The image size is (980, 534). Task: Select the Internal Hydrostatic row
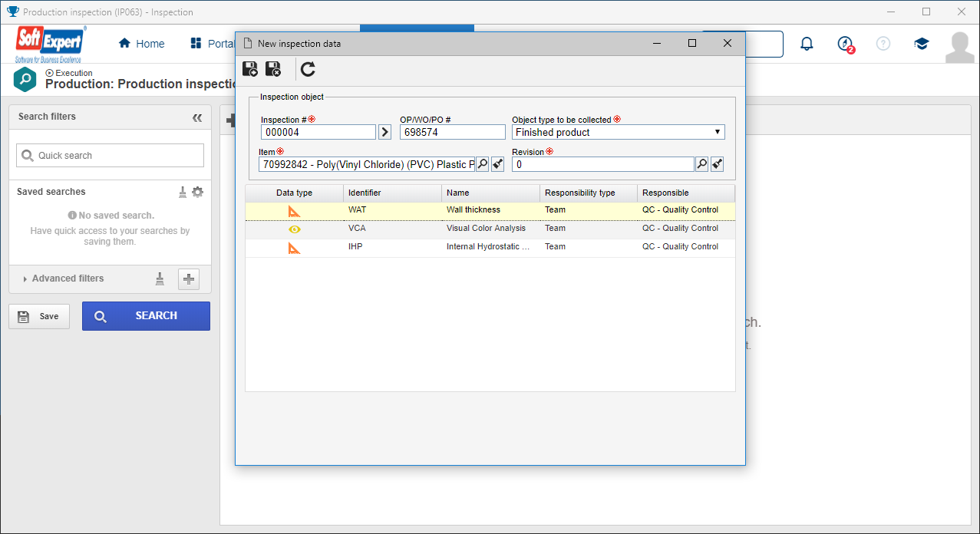490,247
